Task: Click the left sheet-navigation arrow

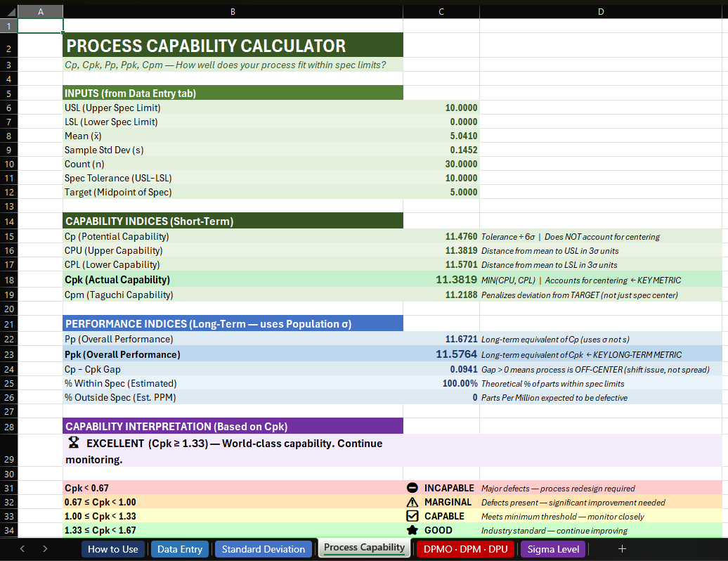Action: click(x=22, y=548)
